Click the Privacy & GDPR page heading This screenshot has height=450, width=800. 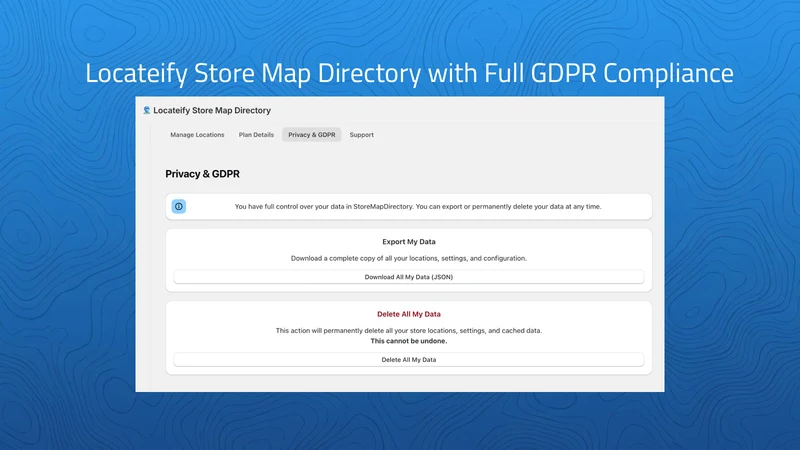203,174
